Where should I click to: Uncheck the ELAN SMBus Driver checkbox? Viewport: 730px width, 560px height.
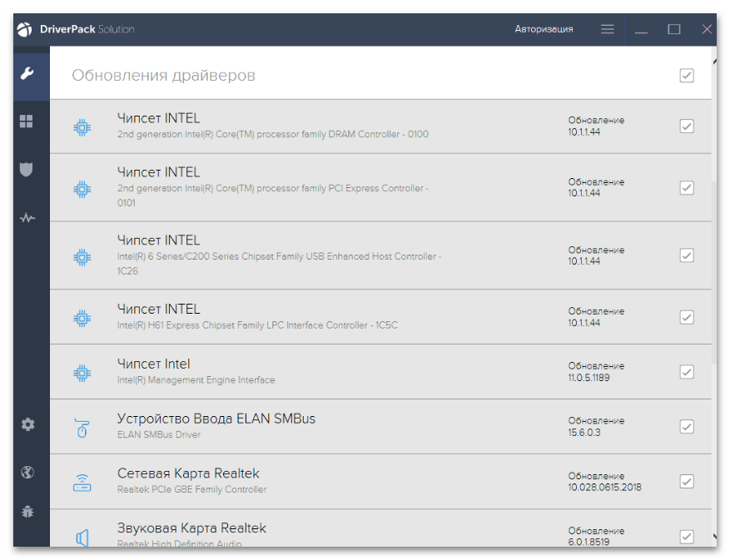(x=687, y=426)
